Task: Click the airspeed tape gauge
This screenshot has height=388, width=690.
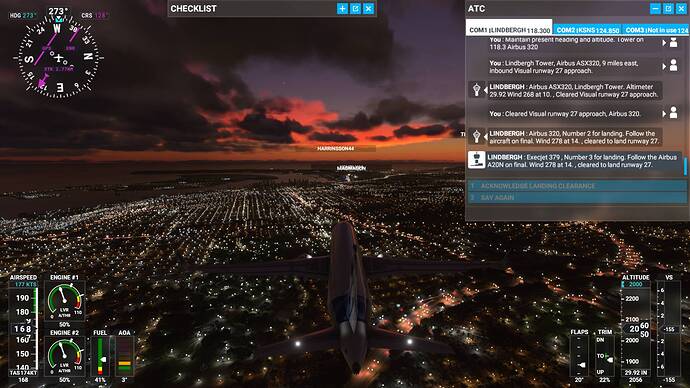Action: [x=23, y=329]
